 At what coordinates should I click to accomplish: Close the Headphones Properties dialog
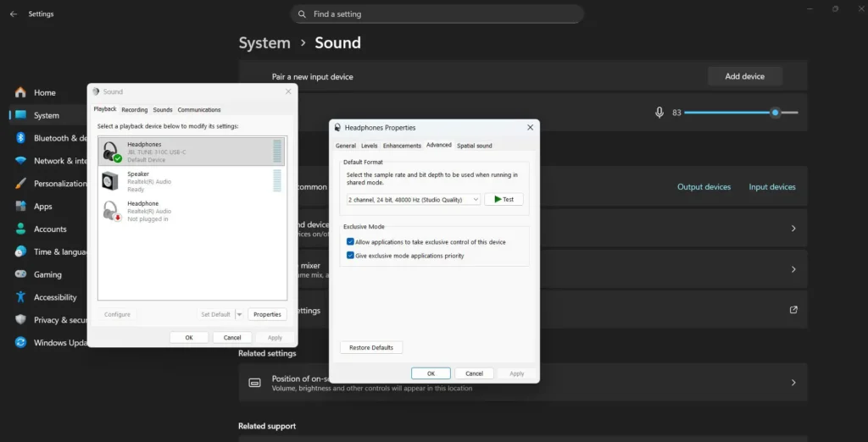click(x=530, y=127)
